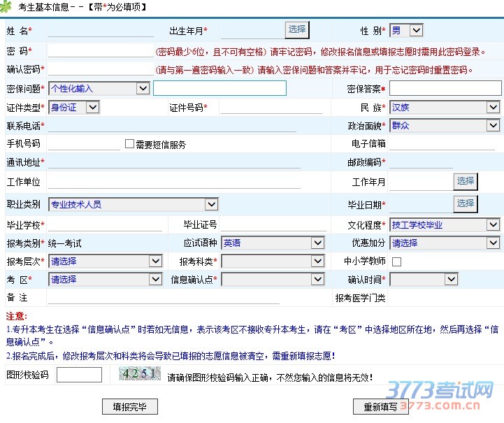Click the 密保答案 input field

tap(445, 88)
